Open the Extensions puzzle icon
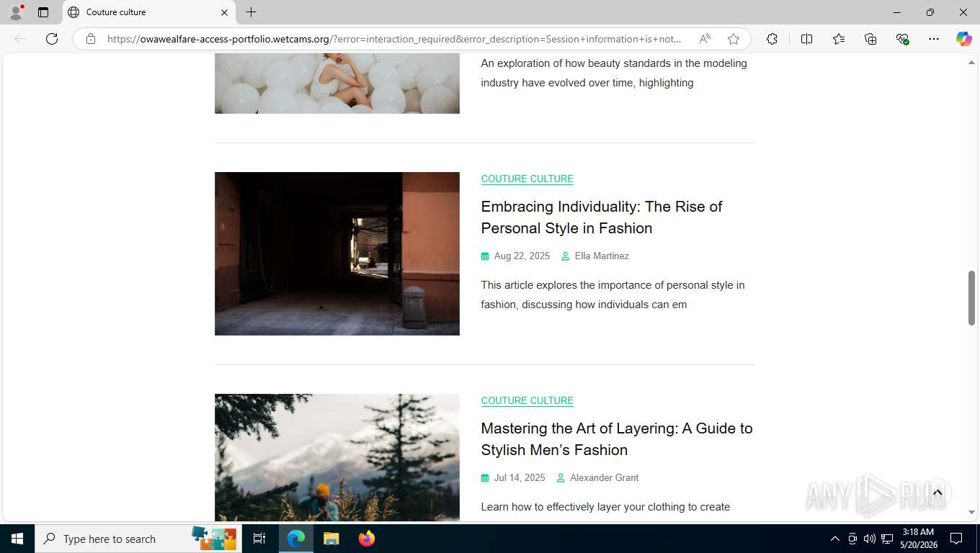This screenshot has height=553, width=980. [772, 39]
